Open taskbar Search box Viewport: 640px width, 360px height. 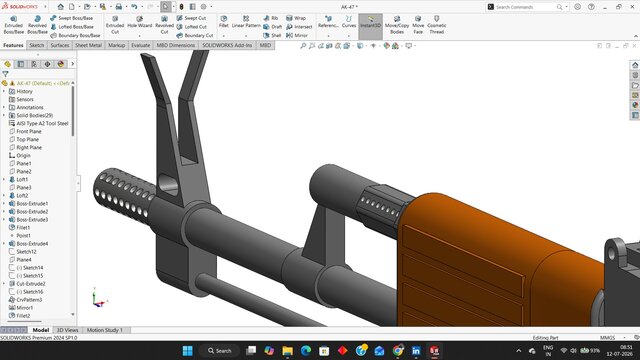(x=220, y=351)
